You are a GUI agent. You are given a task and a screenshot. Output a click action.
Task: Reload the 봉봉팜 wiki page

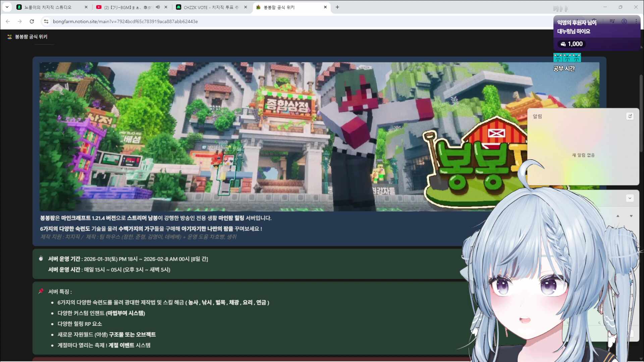(x=32, y=21)
